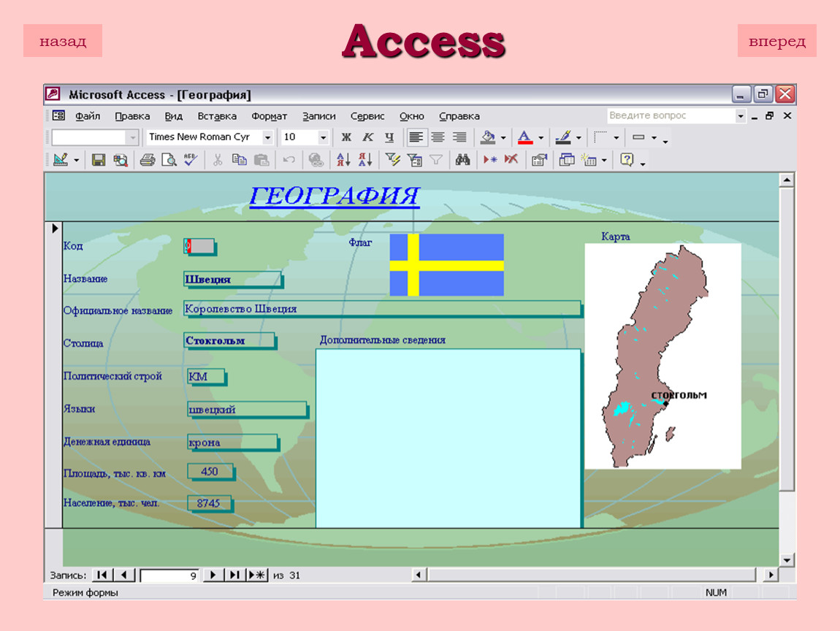Viewport: 840px width, 631px height.
Task: Click the Insert Hyperlink globe icon
Action: click(316, 160)
